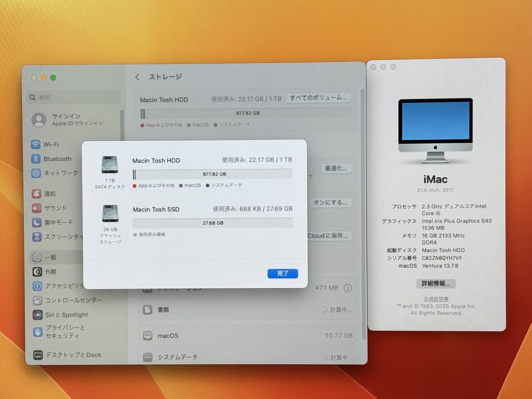Click the Macin Tosh SSD disk icon
This screenshot has height=399, width=532.
coord(110,214)
